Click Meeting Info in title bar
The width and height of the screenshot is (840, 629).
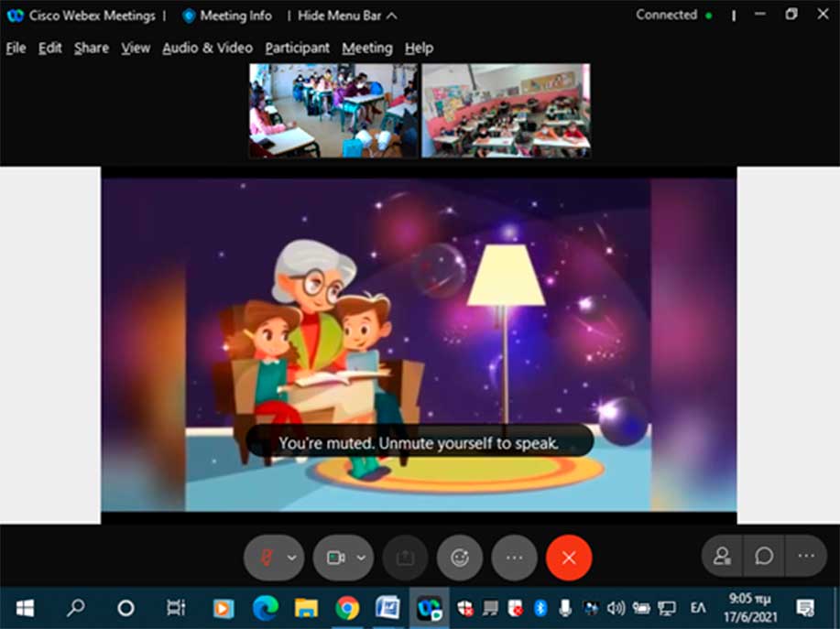pos(227,16)
